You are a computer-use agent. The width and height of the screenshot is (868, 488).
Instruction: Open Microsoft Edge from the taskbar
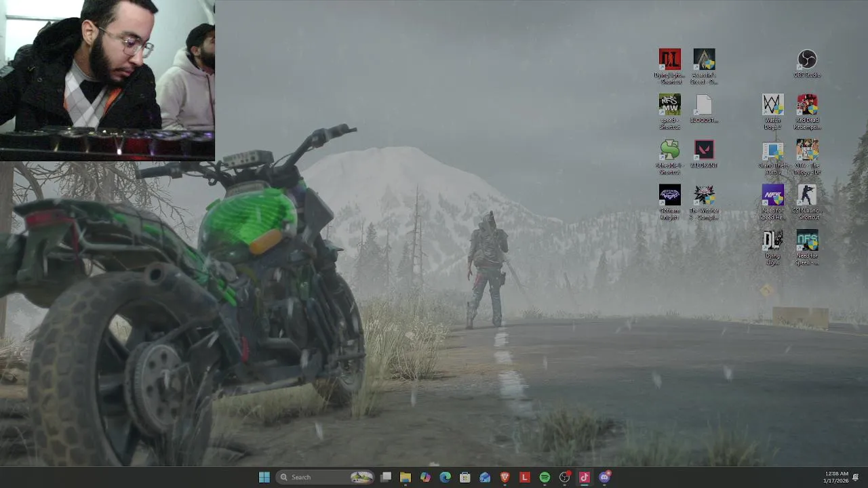(445, 477)
